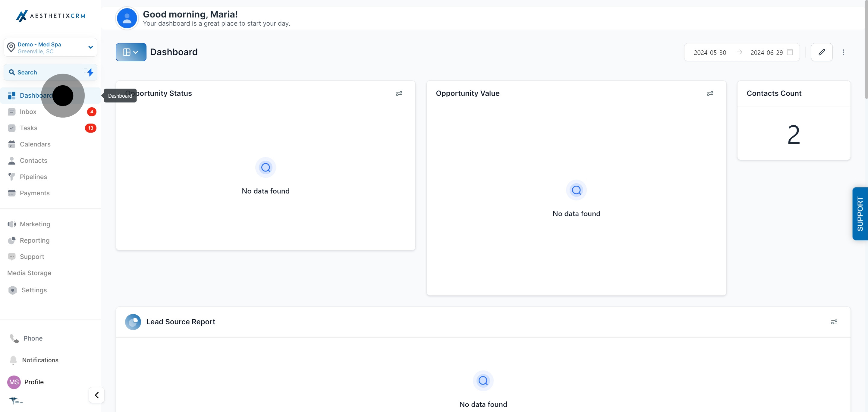Click the Edit dashboard pencil button

[x=822, y=52]
